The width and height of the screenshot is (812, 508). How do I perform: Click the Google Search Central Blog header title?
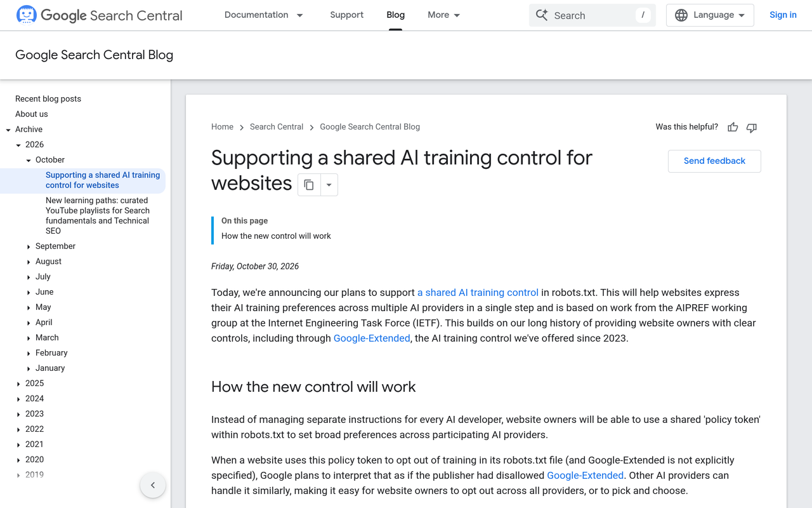click(x=94, y=55)
